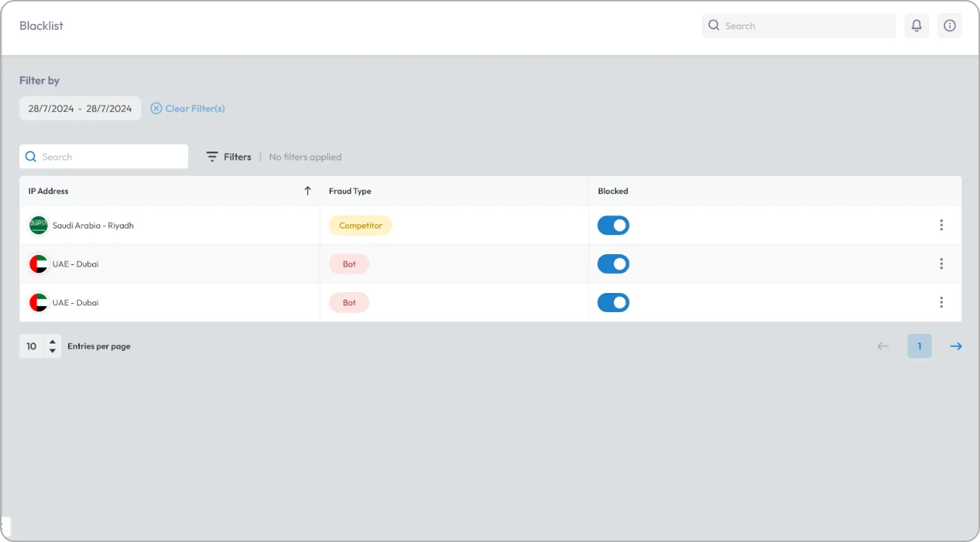
Task: Select the Blacklist page title
Action: tap(41, 26)
